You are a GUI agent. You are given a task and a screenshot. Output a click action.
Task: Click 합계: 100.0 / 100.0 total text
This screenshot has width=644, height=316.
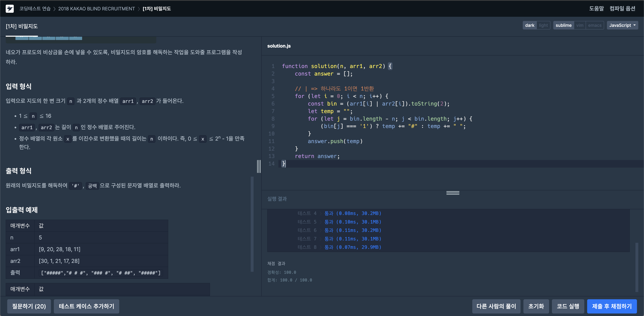pos(289,280)
